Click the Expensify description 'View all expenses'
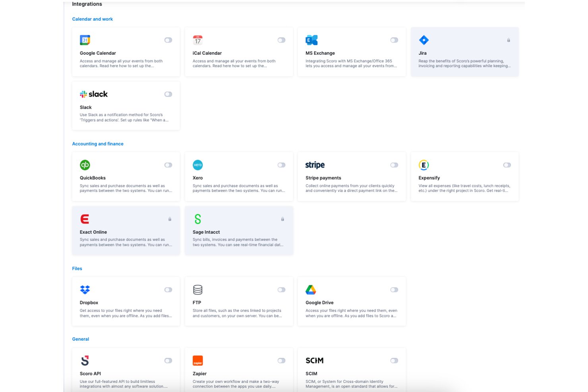This screenshot has width=588, height=392. [x=464, y=188]
